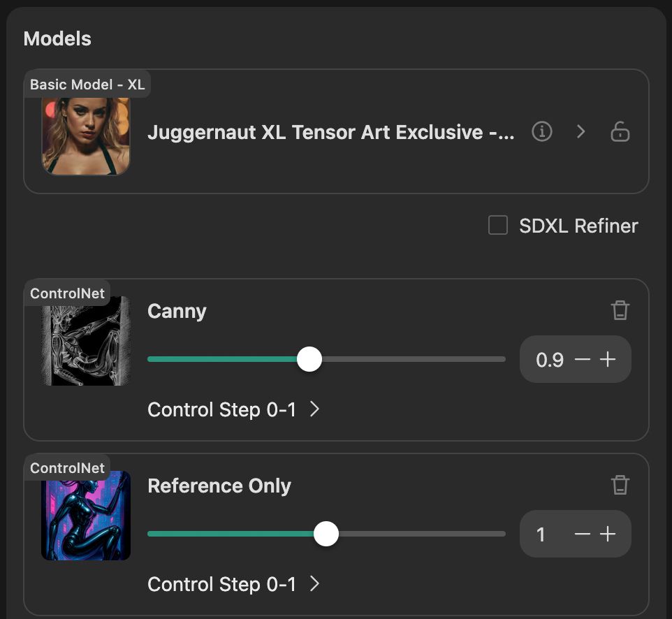Viewport: 672px width, 619px height.
Task: Decrease Reference Only weight with minus
Action: 582,534
